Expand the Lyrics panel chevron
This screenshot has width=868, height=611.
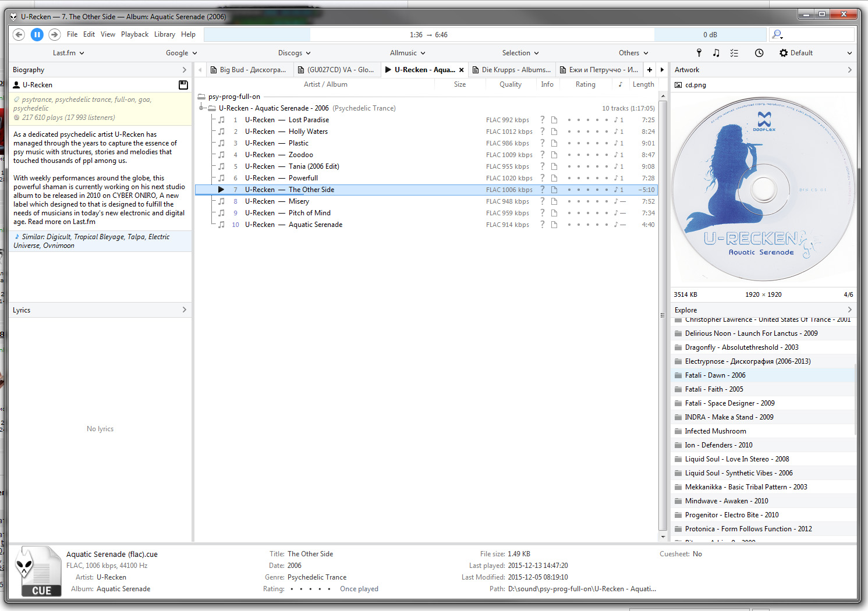[185, 310]
